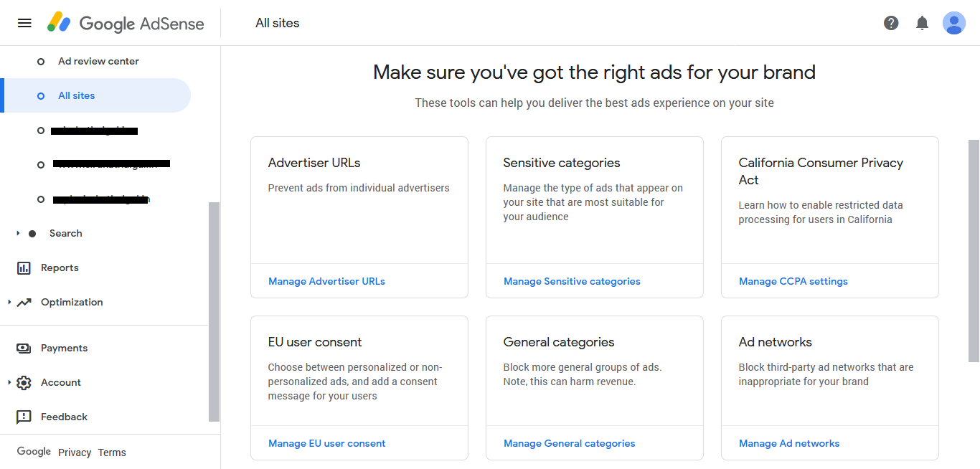Open the Help question mark icon
This screenshot has height=469, width=980.
(x=891, y=23)
